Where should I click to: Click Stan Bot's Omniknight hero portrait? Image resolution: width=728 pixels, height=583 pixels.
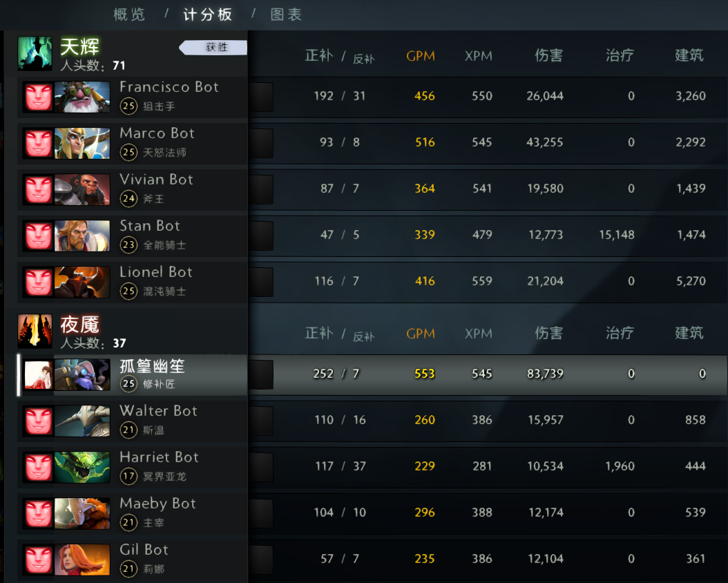coord(82,236)
